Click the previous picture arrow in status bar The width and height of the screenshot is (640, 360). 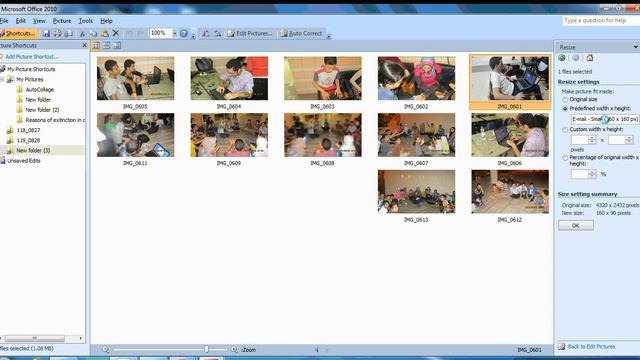(317, 350)
